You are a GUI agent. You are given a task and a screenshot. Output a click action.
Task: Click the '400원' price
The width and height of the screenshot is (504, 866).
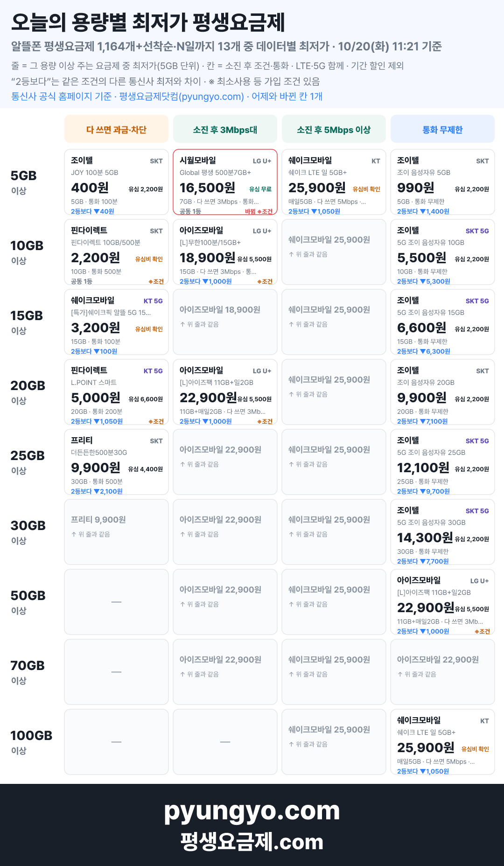pyautogui.click(x=90, y=188)
